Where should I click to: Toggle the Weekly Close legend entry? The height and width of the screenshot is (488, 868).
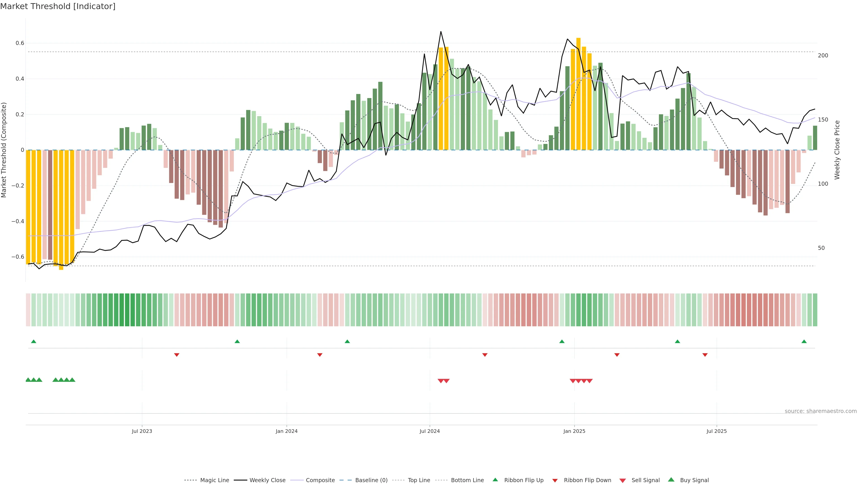tap(267, 480)
